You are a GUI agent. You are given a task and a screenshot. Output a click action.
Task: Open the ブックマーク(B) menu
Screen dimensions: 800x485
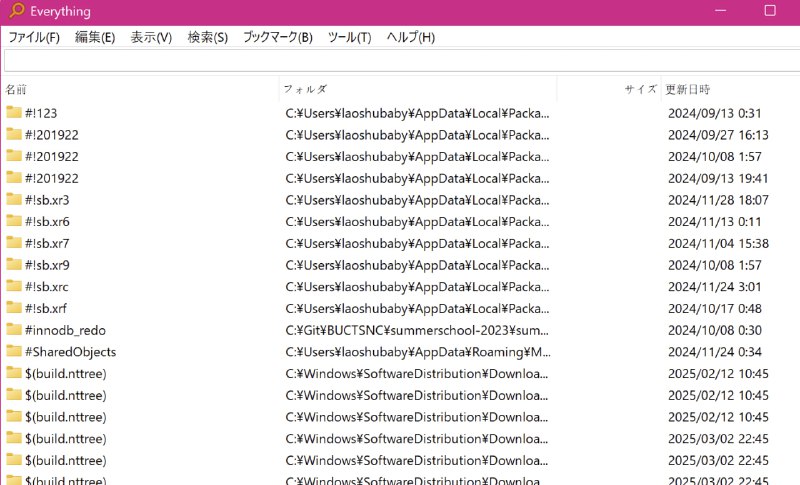click(278, 37)
